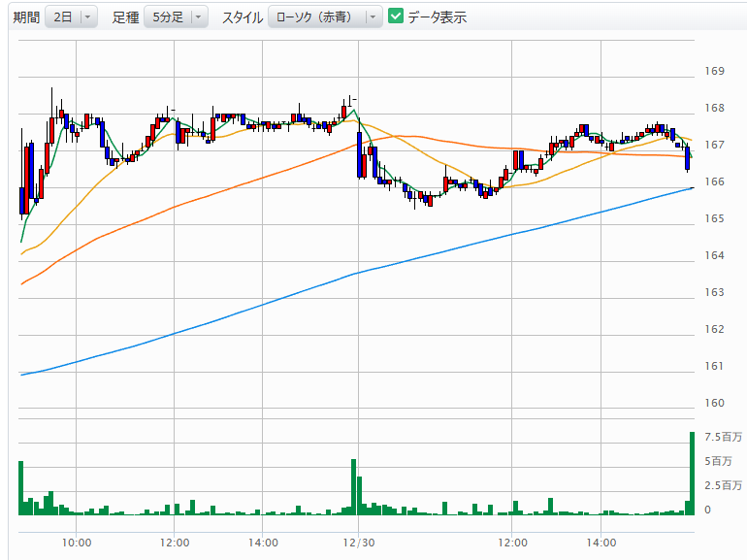Select the 12/30 date marker on time axis
747x560 pixels.
point(359,543)
